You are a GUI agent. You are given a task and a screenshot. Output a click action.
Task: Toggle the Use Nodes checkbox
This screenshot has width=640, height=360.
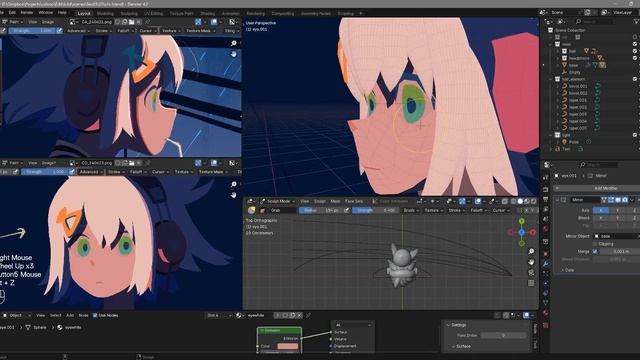[95, 315]
